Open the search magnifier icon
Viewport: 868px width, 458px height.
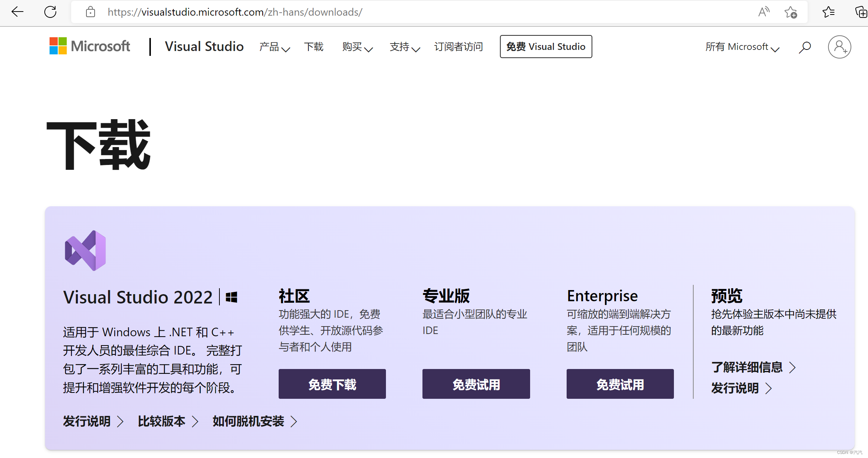805,47
